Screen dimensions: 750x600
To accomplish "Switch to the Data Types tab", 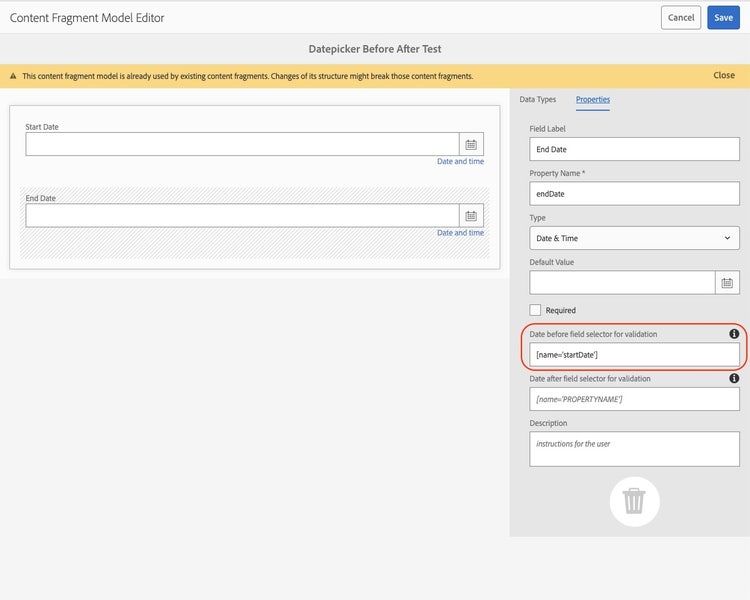I will pyautogui.click(x=538, y=100).
